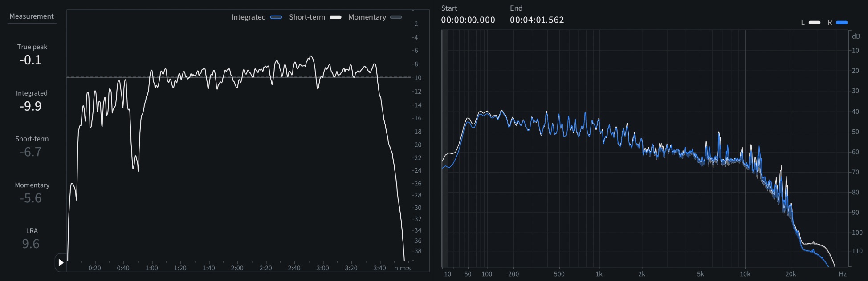Click the play button below the loudness graph
The height and width of the screenshot is (281, 868).
(x=61, y=263)
